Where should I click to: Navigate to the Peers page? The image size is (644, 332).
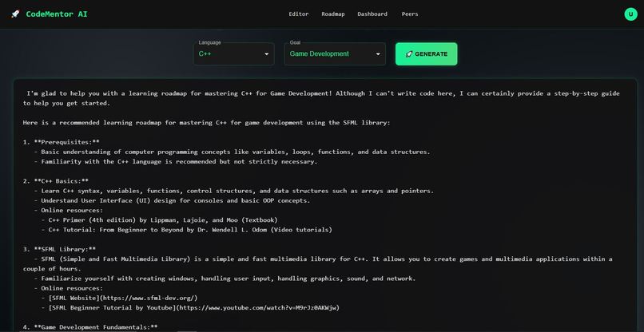[x=410, y=14]
